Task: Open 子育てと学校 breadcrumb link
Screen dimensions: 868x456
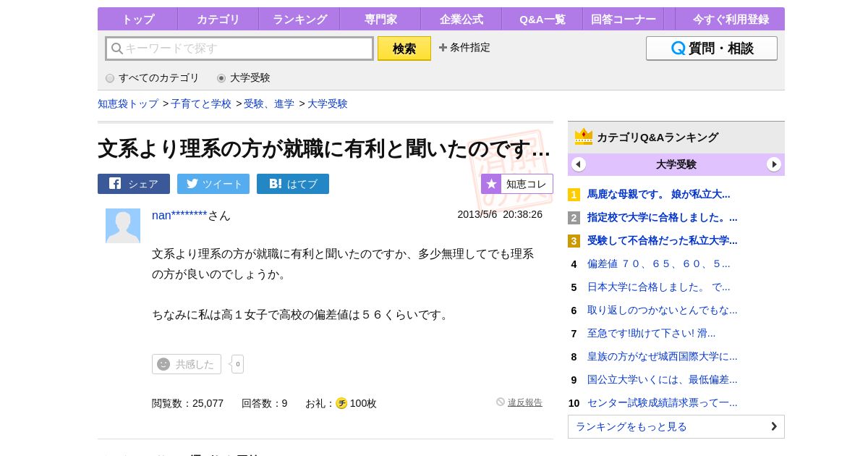Action: [201, 104]
